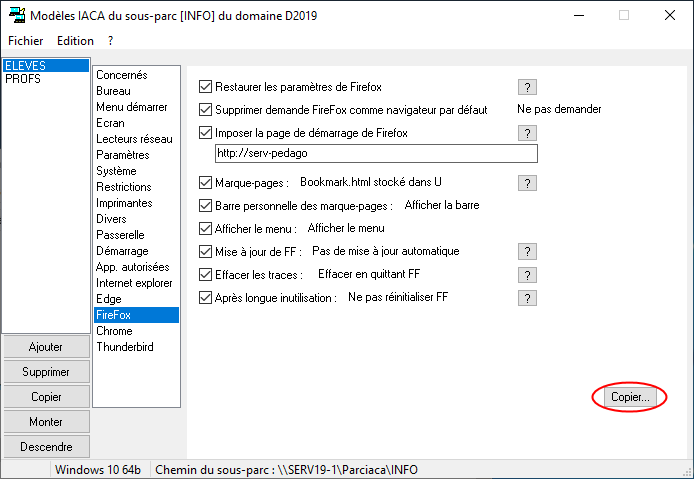This screenshot has height=479, width=694.
Task: Open the Concernés section
Action: [x=136, y=75]
